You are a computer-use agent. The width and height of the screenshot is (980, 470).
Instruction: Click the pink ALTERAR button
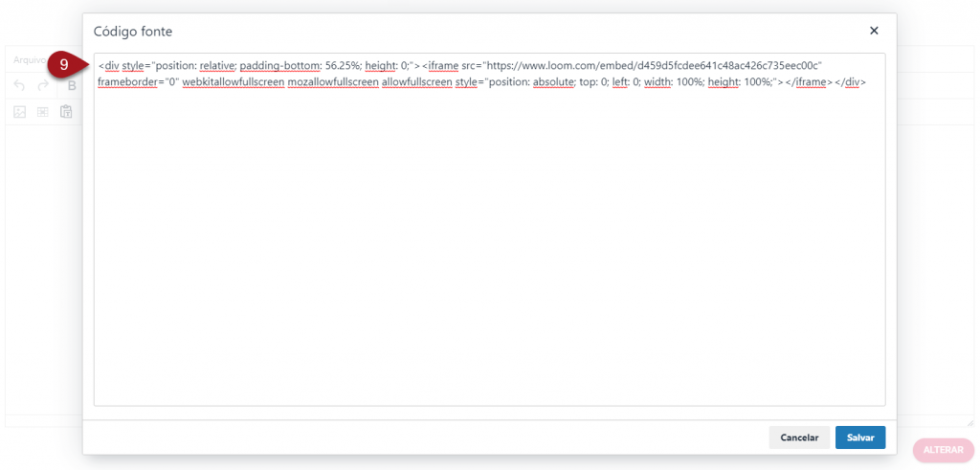pos(943,450)
